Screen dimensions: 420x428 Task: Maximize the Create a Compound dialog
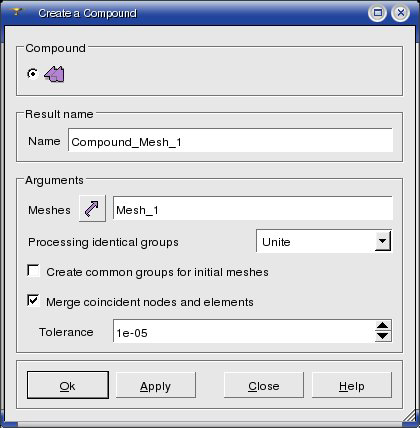377,13
